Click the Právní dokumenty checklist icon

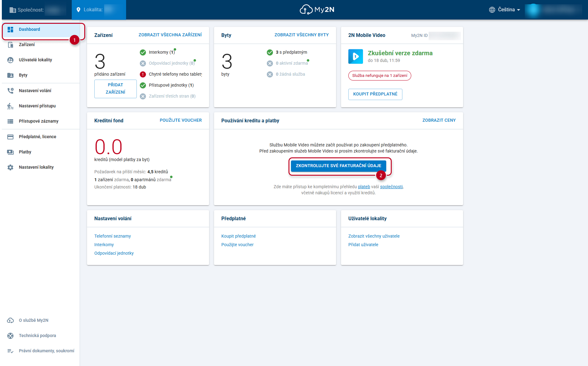pos(10,351)
